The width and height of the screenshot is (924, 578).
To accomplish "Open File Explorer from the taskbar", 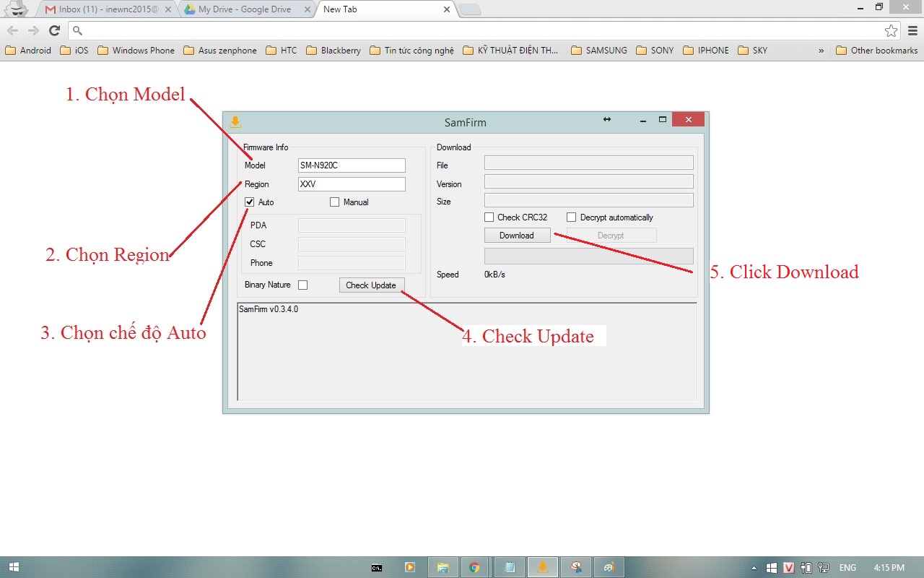I will [443, 567].
